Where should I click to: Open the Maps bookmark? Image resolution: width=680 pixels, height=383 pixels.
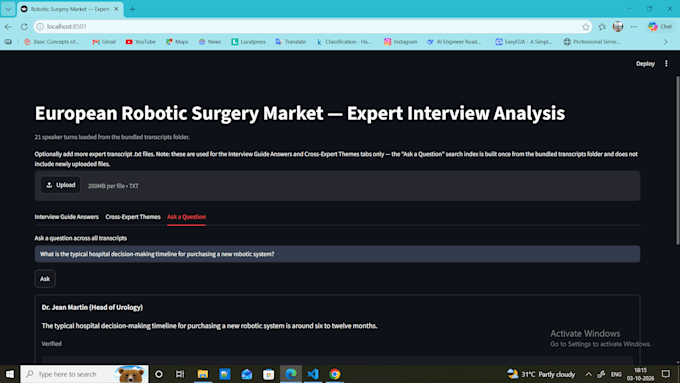point(177,42)
